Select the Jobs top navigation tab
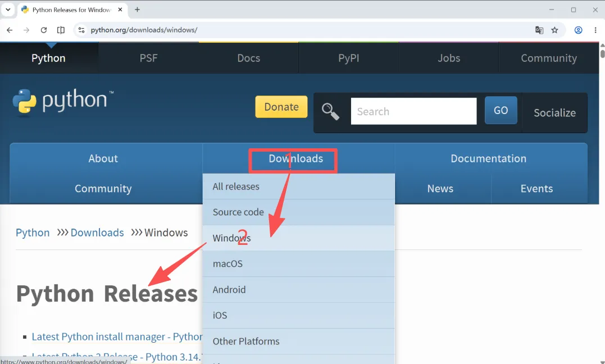 click(x=449, y=58)
